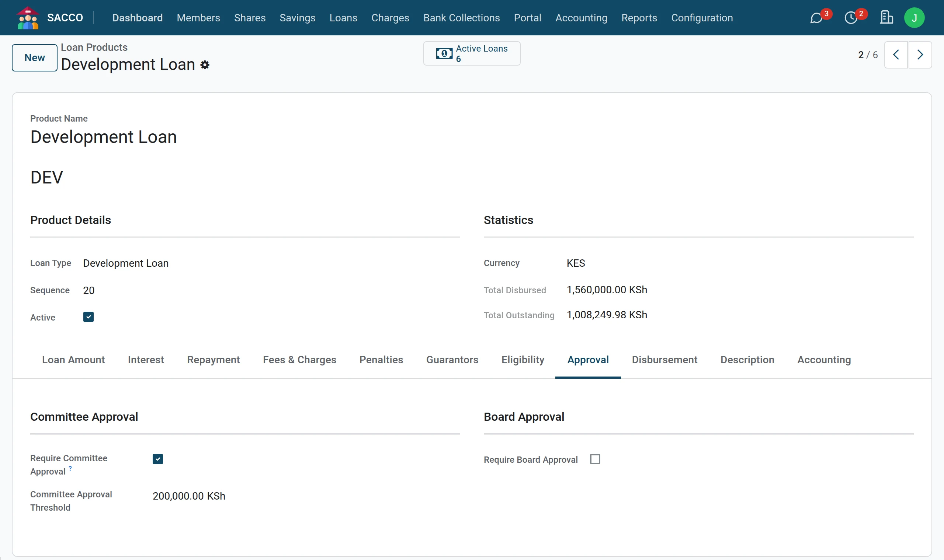Open the messages chat bubble icon
944x560 pixels.
816,18
